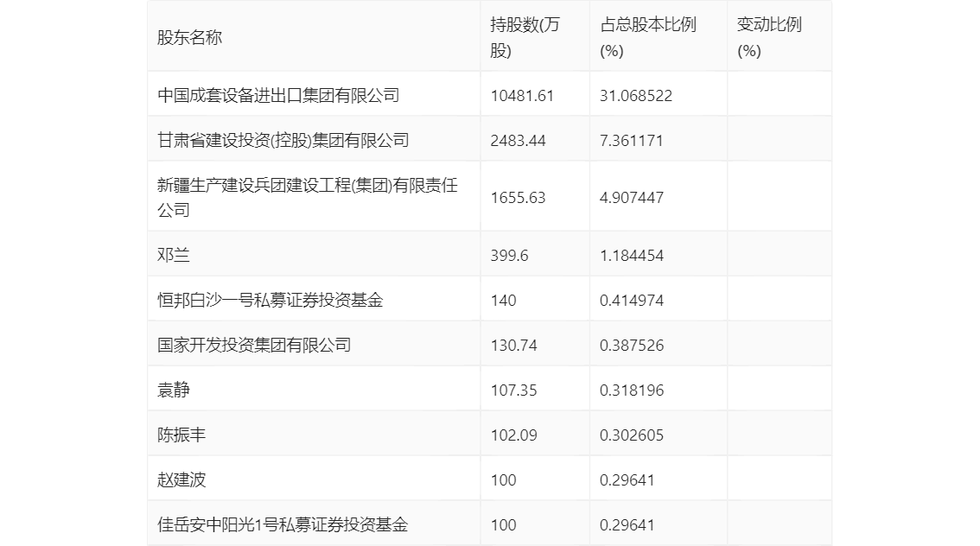Select the 102.09 shares value
Viewport: 980px width, 546px height.
513,435
